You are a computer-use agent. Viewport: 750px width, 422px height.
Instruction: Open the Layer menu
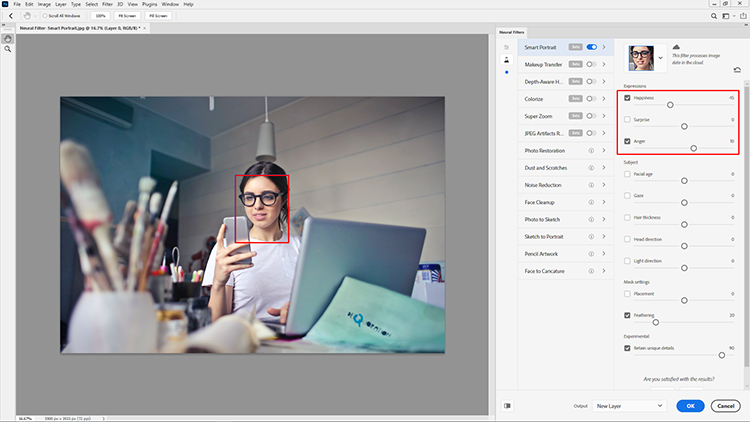(61, 4)
